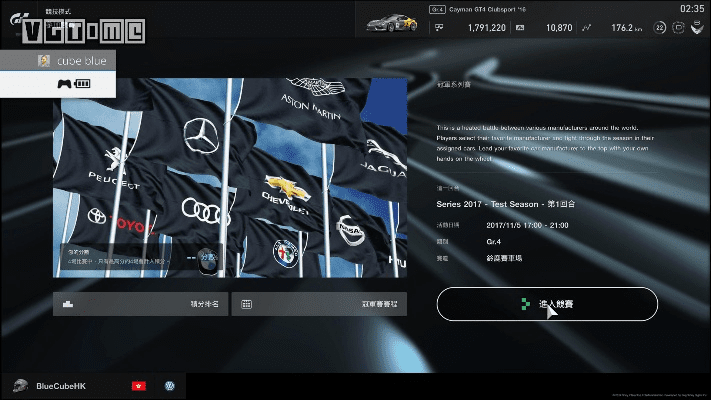Click the Volkswagen manufacturer logo
Screen dimensions: 711x400
pos(170,385)
